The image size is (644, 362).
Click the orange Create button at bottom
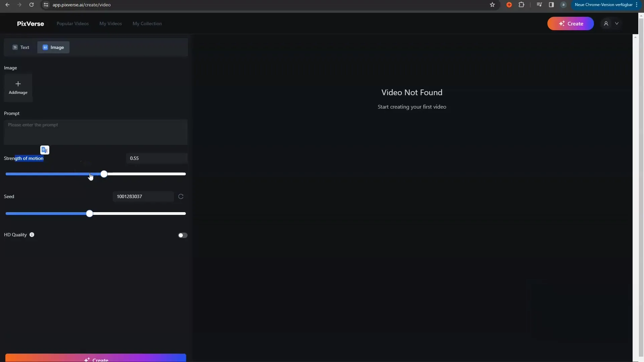click(96, 359)
